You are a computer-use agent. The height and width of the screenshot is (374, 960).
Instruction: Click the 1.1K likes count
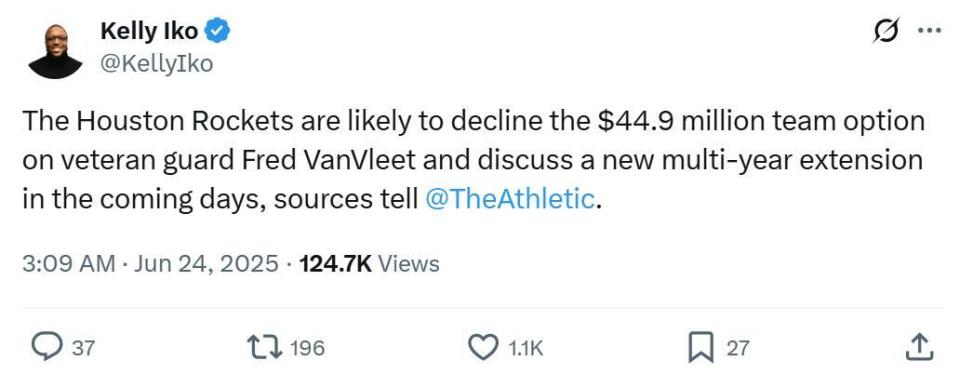point(526,348)
